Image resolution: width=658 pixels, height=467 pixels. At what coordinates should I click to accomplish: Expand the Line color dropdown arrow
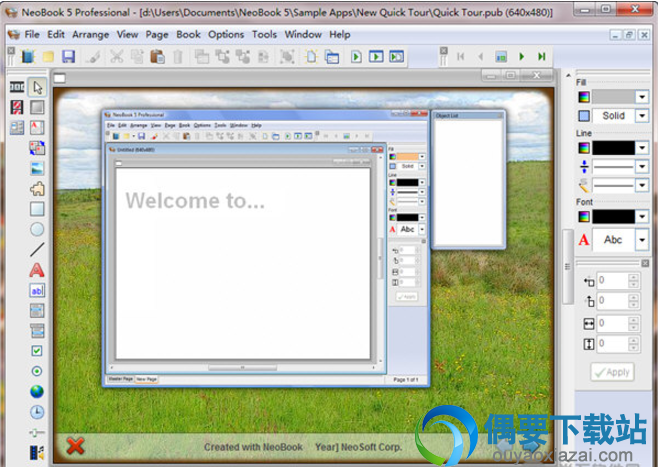[x=642, y=148]
